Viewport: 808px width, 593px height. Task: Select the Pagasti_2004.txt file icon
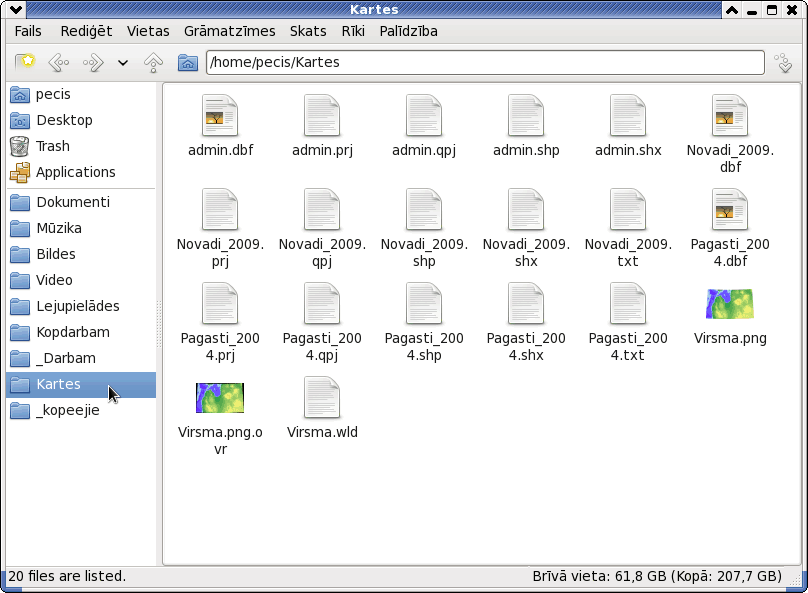point(628,303)
